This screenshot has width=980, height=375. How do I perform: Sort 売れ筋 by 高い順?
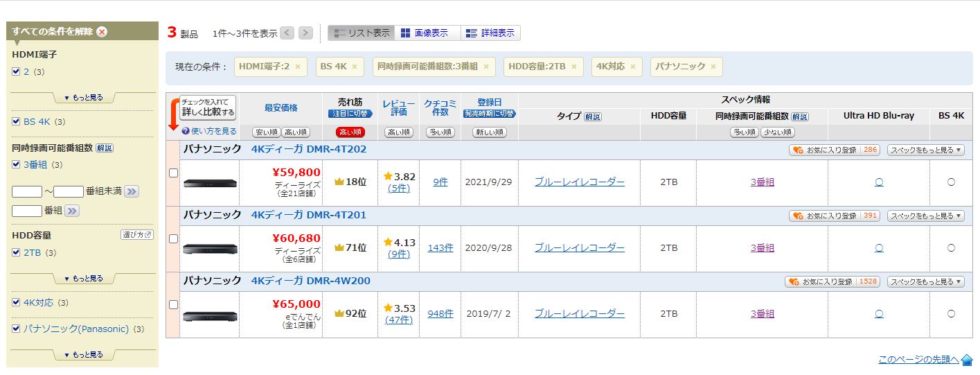[x=350, y=132]
